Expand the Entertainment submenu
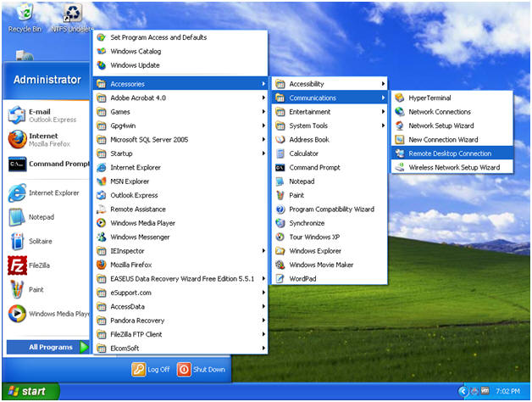 [x=330, y=112]
